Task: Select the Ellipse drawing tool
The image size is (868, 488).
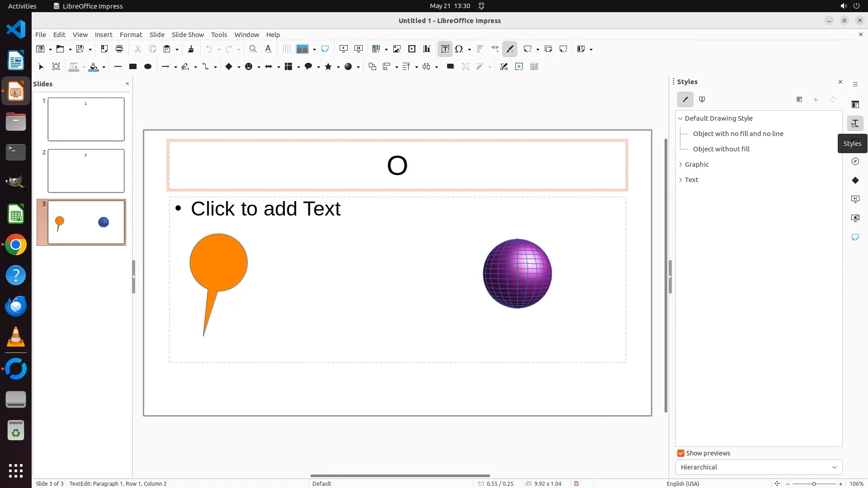Action: click(x=147, y=67)
